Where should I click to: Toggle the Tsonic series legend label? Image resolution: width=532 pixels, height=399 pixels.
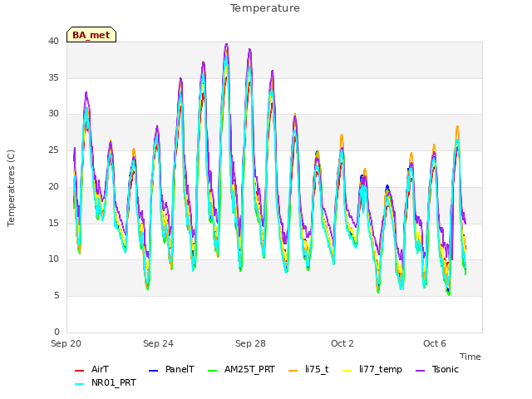coord(446,369)
